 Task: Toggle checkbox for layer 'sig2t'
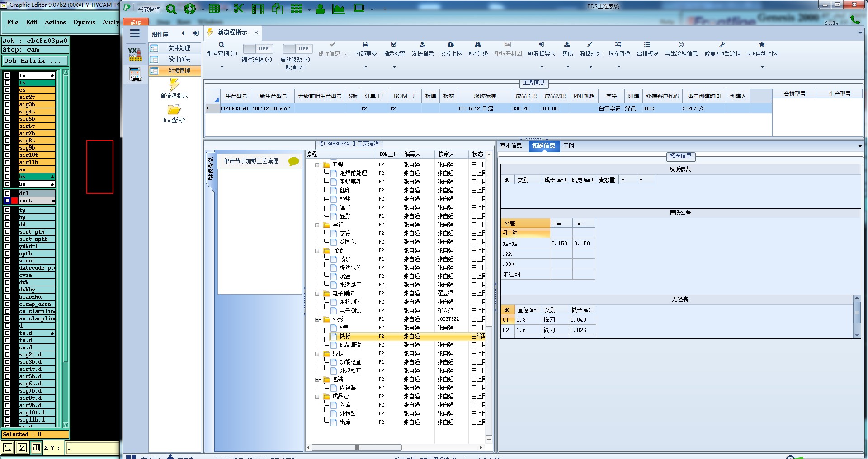7,97
